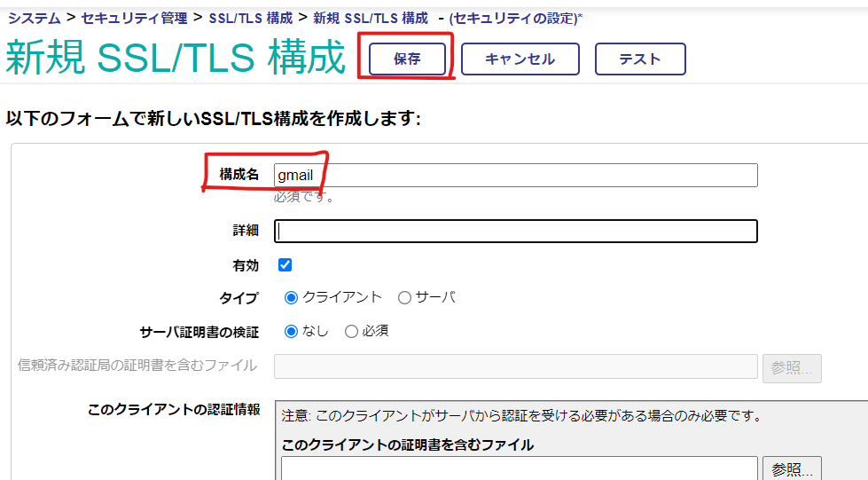Go to システム in the breadcrumb

(34, 18)
